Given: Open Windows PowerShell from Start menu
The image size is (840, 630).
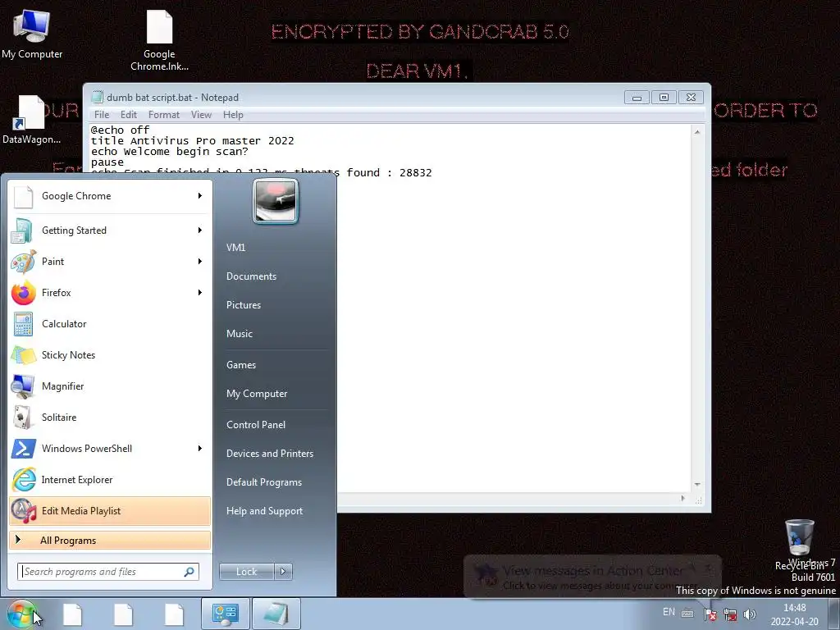Looking at the screenshot, I should (109, 449).
